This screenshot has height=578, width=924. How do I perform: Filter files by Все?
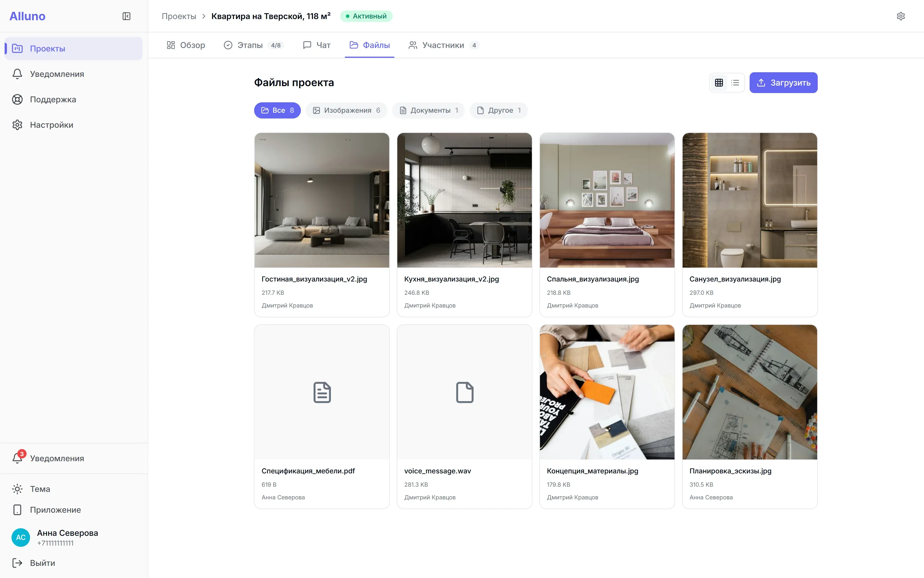pyautogui.click(x=277, y=110)
